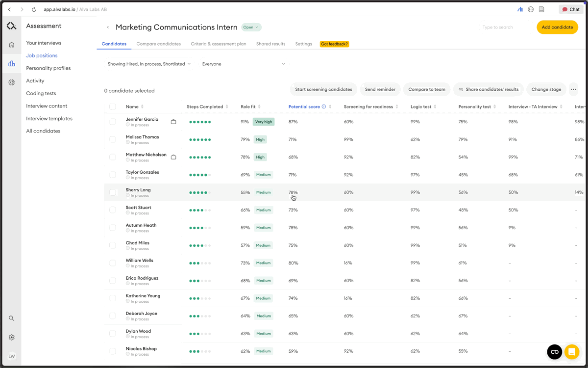Open the settings gear in sidebar
The height and width of the screenshot is (368, 588).
coord(12,338)
